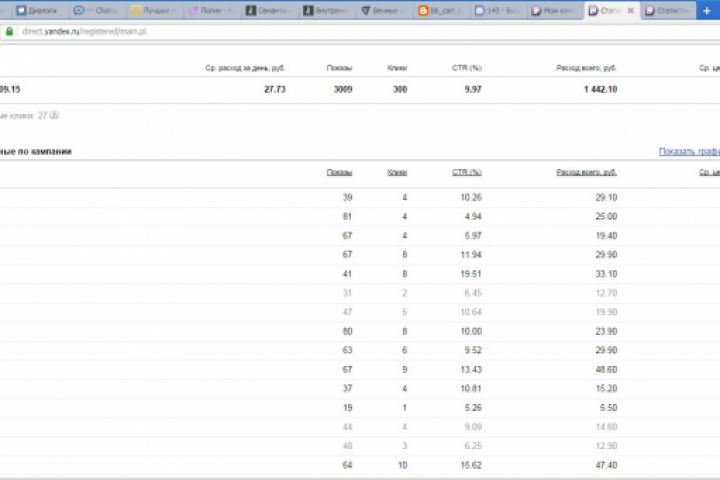This screenshot has width=720, height=480.
Task: Click CTR cell 15.62
Action: pyautogui.click(x=471, y=465)
